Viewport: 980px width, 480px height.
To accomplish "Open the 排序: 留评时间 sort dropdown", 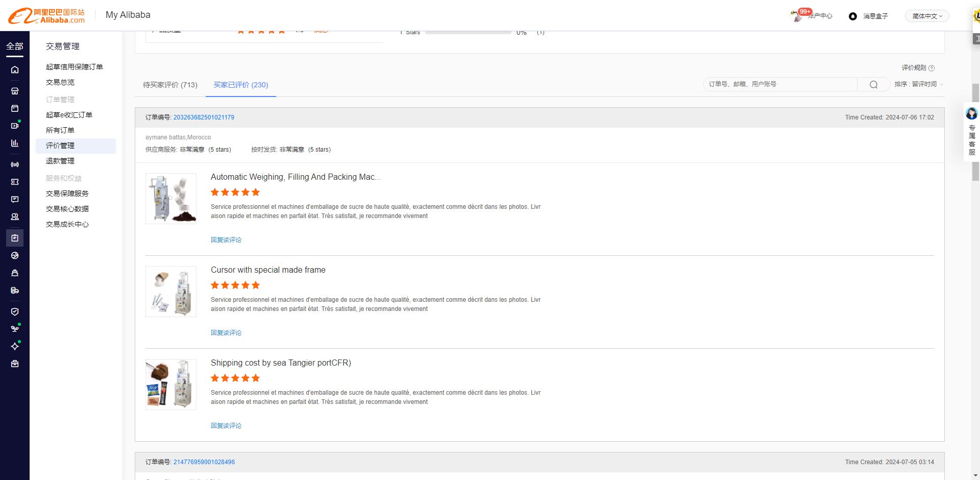I will point(919,84).
